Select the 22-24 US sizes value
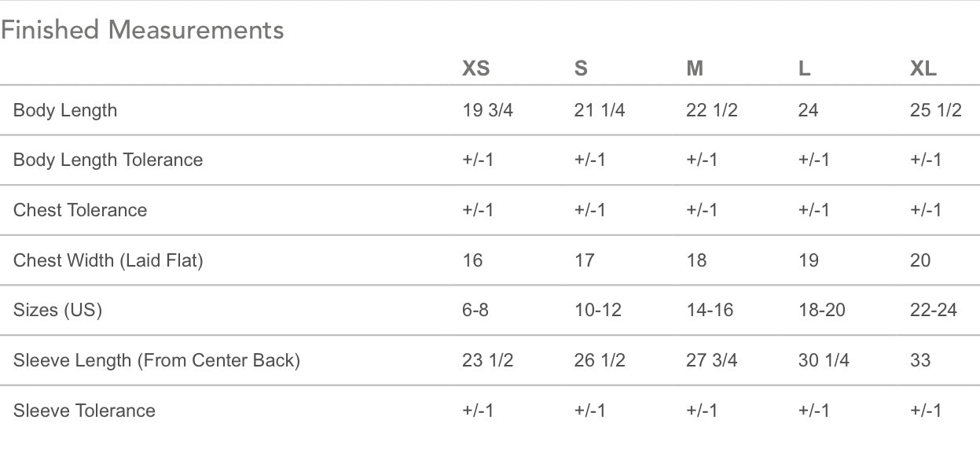The image size is (980, 453). tap(934, 310)
